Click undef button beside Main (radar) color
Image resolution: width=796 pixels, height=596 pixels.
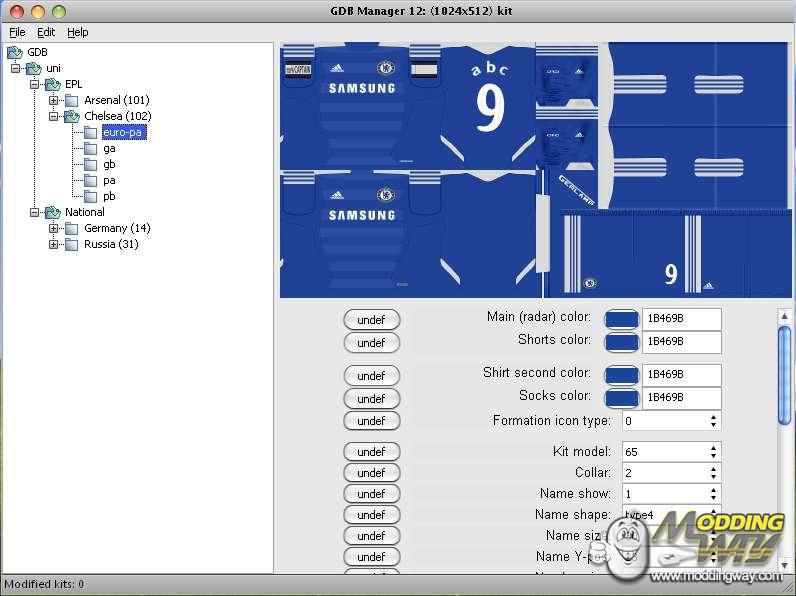371,320
